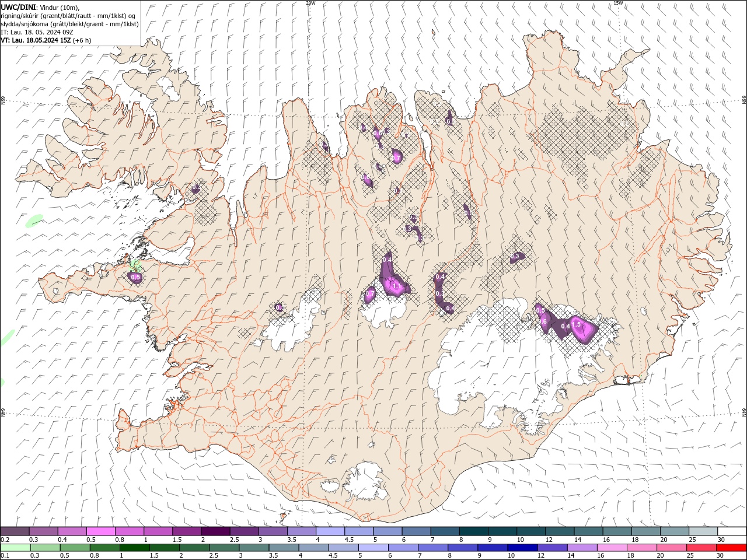Click the 'VT: Lau. 18.05.2024 15Z (+6 h)' line

[x=46, y=40]
